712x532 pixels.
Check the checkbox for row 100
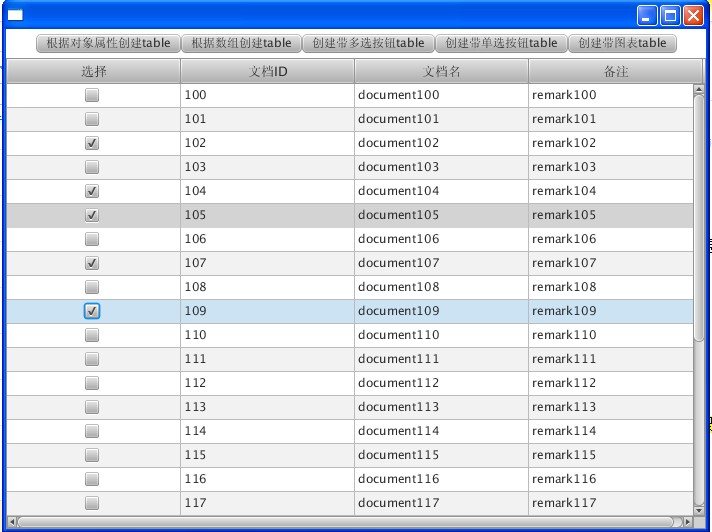pos(92,95)
